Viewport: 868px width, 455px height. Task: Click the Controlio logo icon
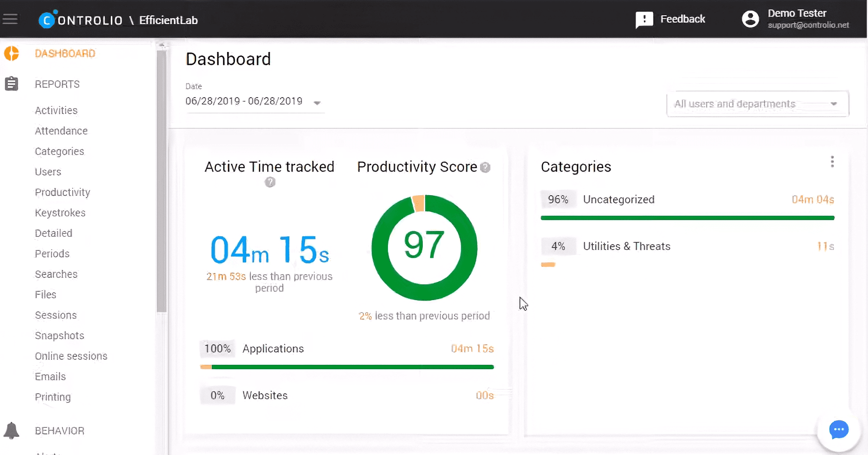click(x=47, y=20)
